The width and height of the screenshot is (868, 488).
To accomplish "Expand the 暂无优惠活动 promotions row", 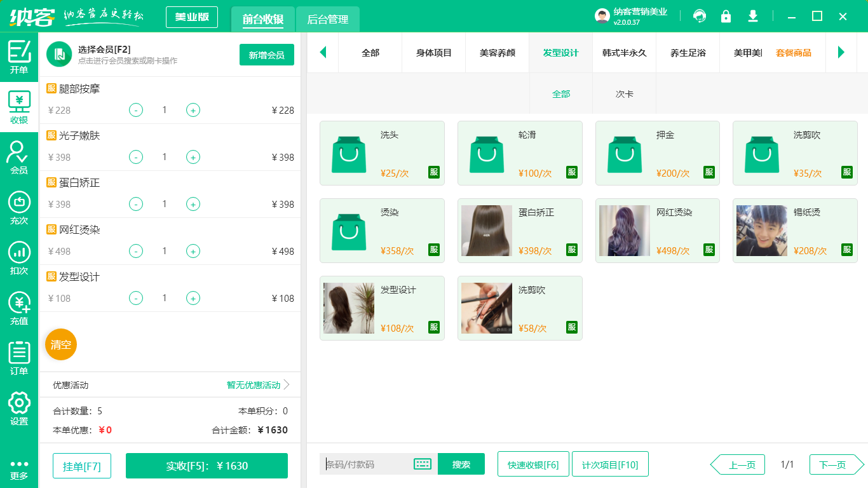I will coord(254,384).
